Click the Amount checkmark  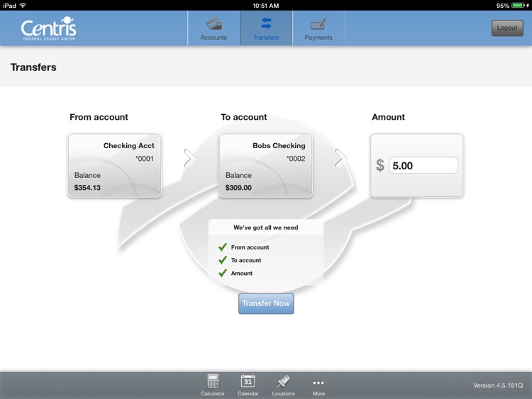[x=223, y=273]
